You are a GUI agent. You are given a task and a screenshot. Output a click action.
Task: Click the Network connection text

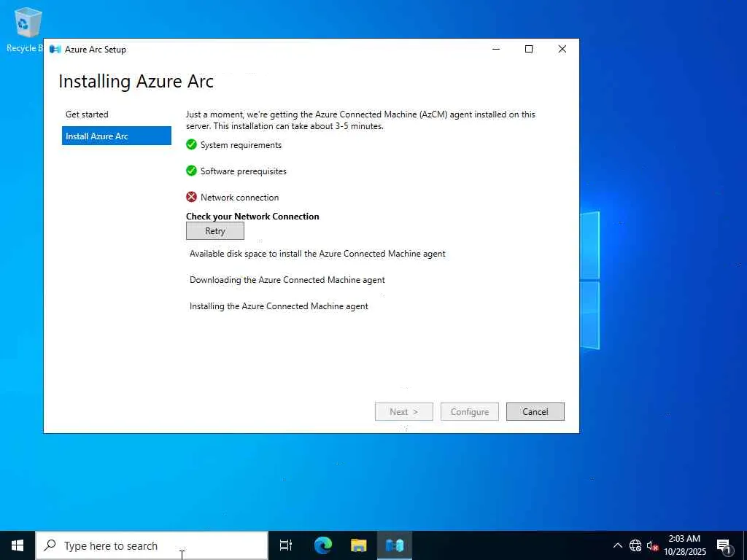pyautogui.click(x=239, y=197)
